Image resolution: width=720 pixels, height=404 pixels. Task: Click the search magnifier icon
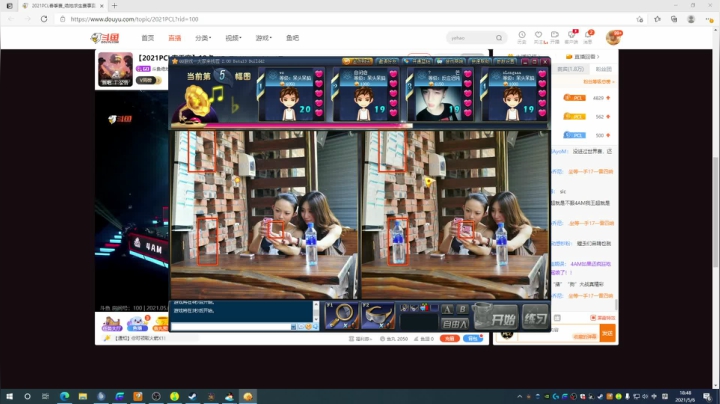(499, 38)
